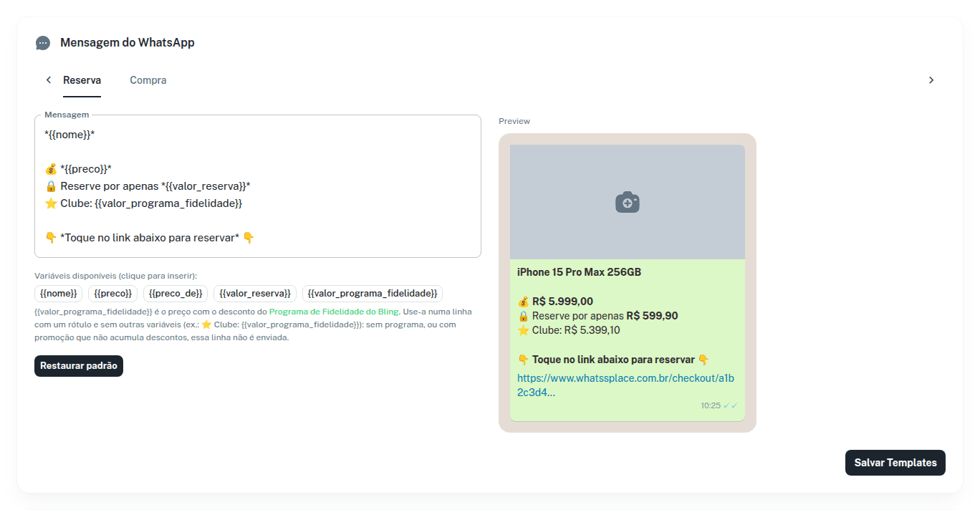The image size is (980, 510).
Task: Click the Salvar Templates button
Action: 895,463
